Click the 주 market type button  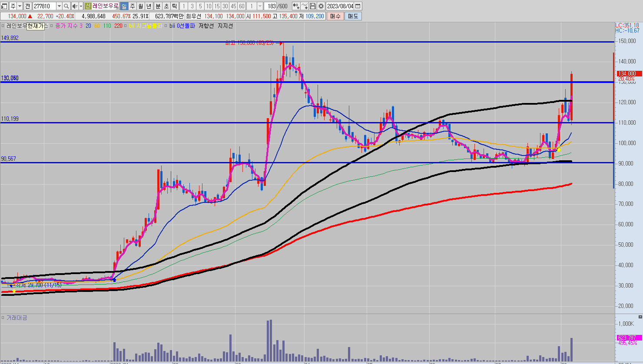pos(13,6)
